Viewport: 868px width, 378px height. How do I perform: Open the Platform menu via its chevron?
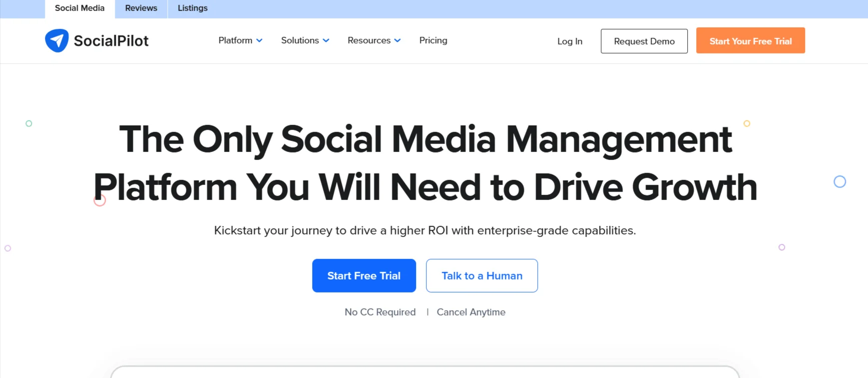click(259, 40)
